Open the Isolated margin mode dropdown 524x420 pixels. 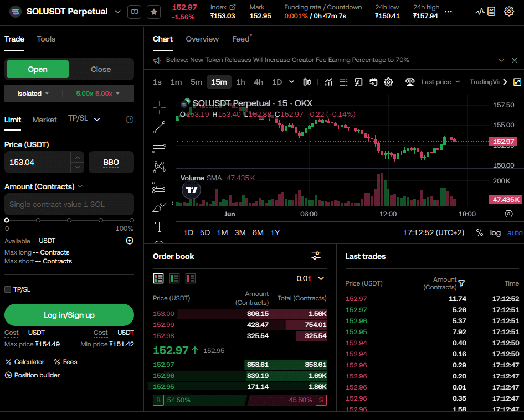(33, 94)
